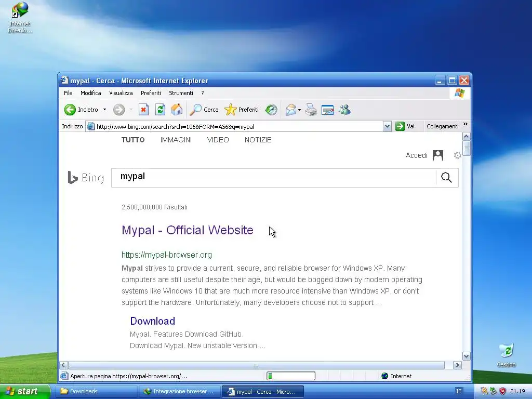Click the Windows flag throbber logo
The image size is (532, 399).
[460, 93]
